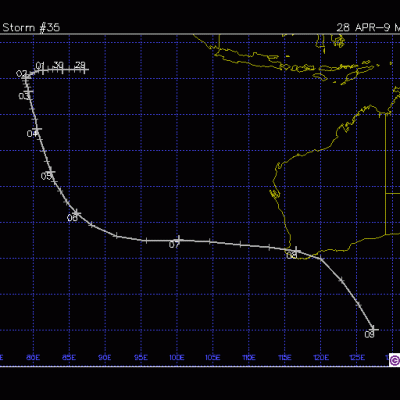Image resolution: width=400 pixels, height=400 pixels.
Task: Select the "09" date label at track end
Action: click(369, 334)
